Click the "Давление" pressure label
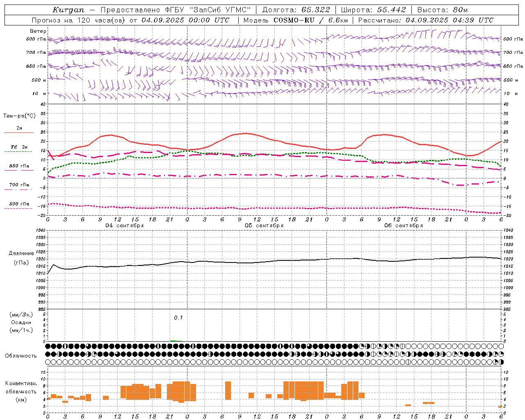 coord(21,253)
